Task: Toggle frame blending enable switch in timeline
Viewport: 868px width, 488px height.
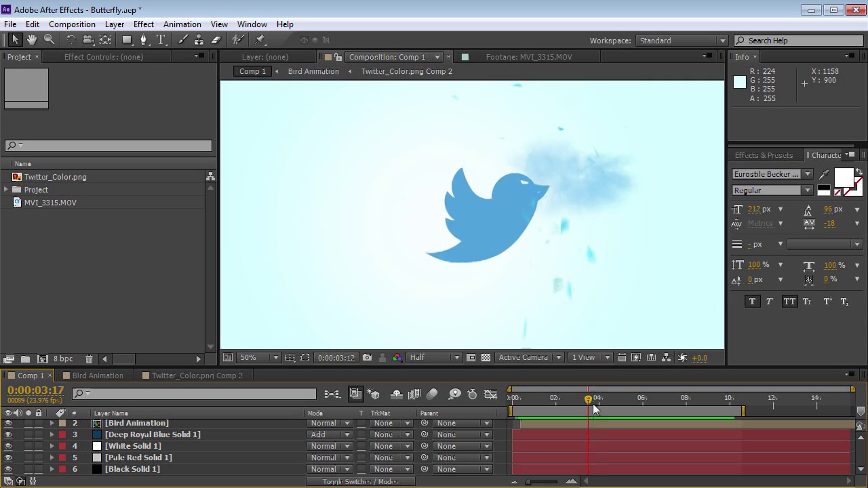Action: (x=414, y=394)
